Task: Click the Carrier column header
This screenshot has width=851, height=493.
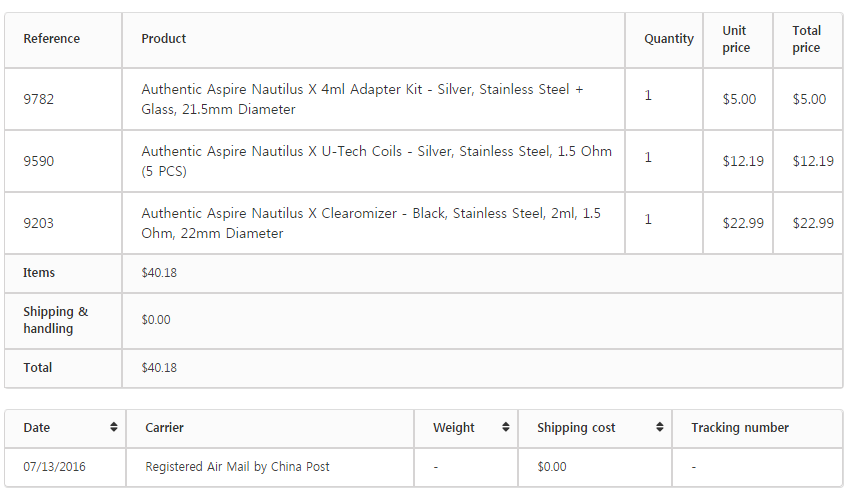Action: [165, 428]
